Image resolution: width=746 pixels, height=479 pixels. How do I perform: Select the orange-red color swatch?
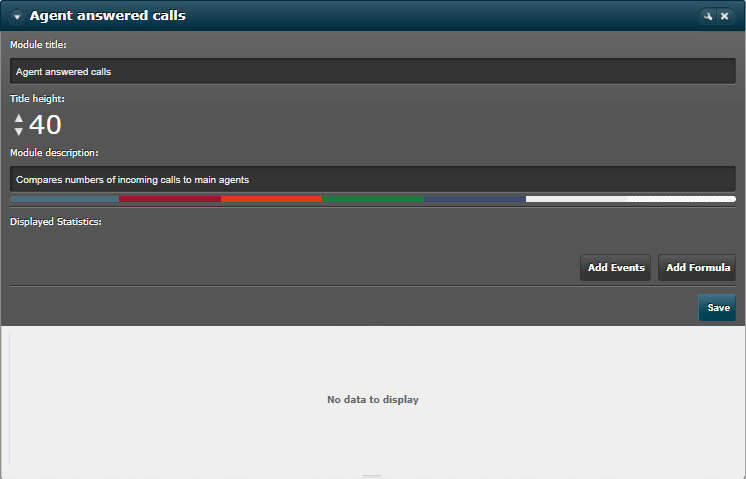pyautogui.click(x=271, y=199)
